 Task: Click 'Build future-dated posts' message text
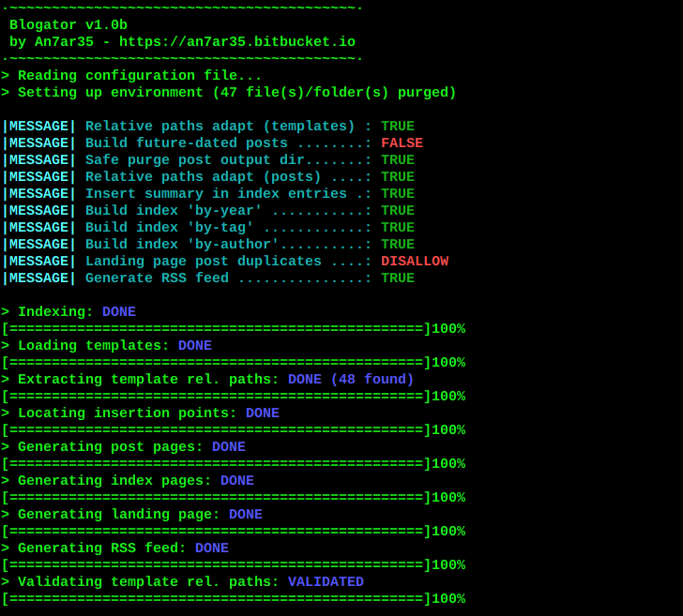coord(187,143)
